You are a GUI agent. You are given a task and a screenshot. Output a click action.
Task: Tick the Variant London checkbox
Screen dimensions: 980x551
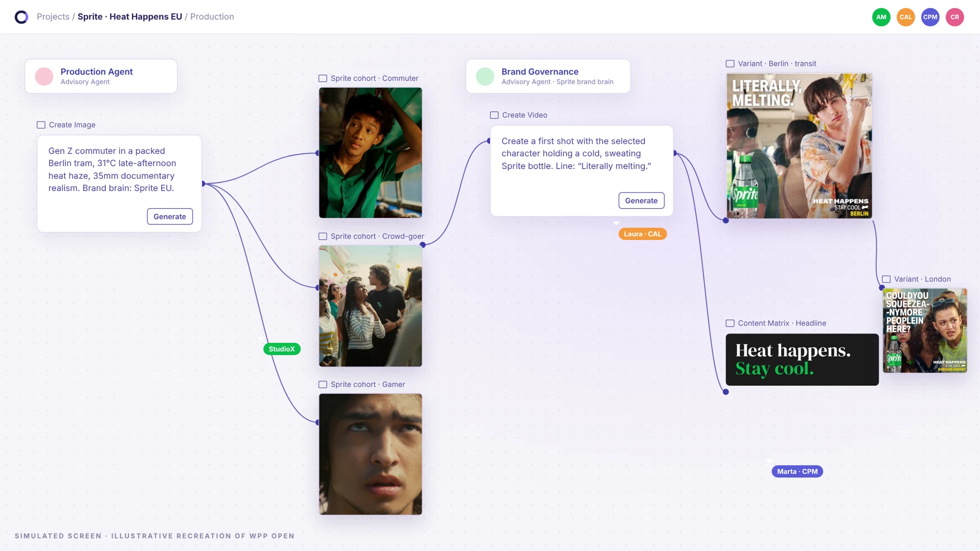coord(886,279)
